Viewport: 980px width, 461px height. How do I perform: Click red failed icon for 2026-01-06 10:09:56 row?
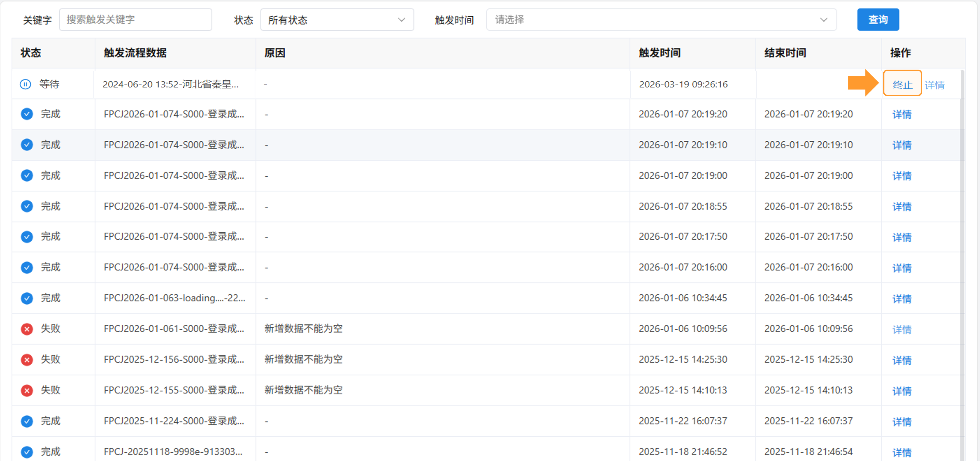click(x=27, y=329)
